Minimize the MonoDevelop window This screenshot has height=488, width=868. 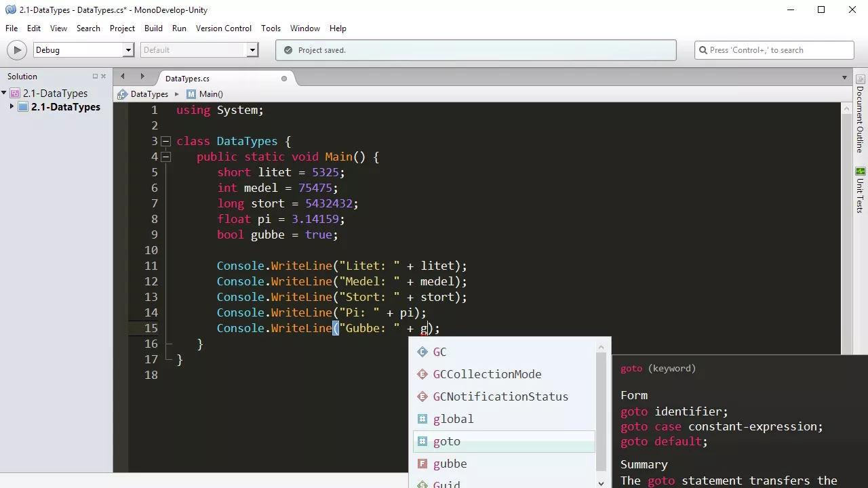790,9
